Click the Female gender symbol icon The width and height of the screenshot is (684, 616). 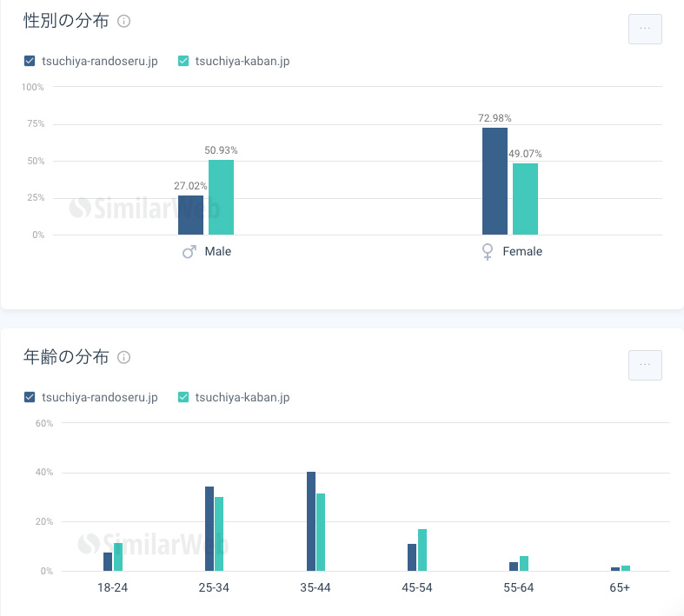488,251
